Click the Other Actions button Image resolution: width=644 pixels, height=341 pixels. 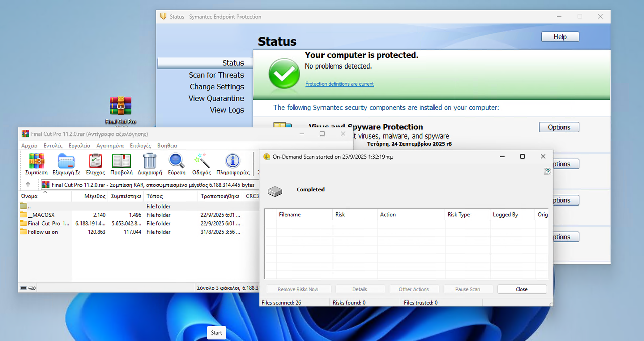[414, 289]
